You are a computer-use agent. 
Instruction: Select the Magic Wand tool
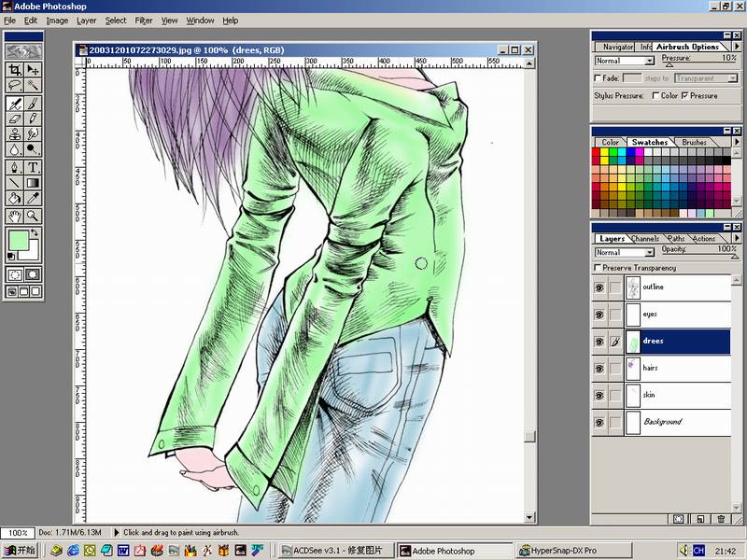click(x=33, y=85)
